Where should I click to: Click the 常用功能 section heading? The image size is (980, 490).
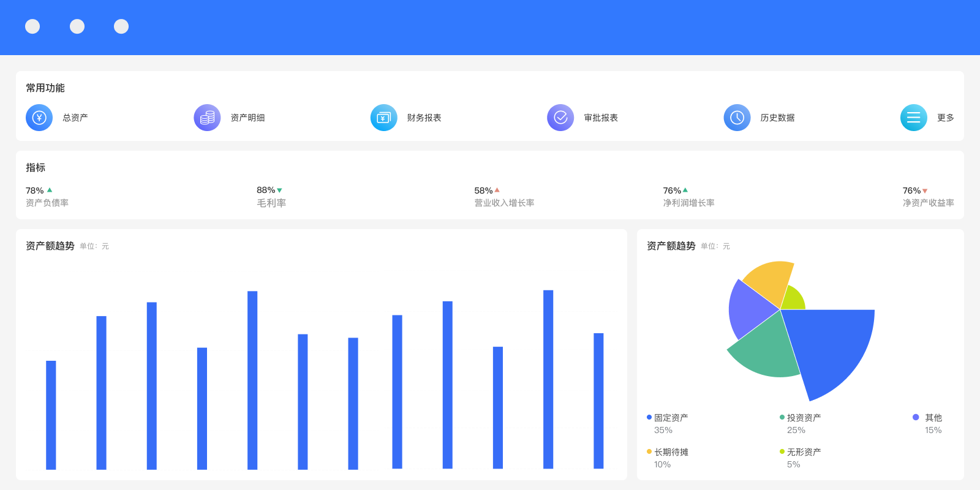pos(45,88)
